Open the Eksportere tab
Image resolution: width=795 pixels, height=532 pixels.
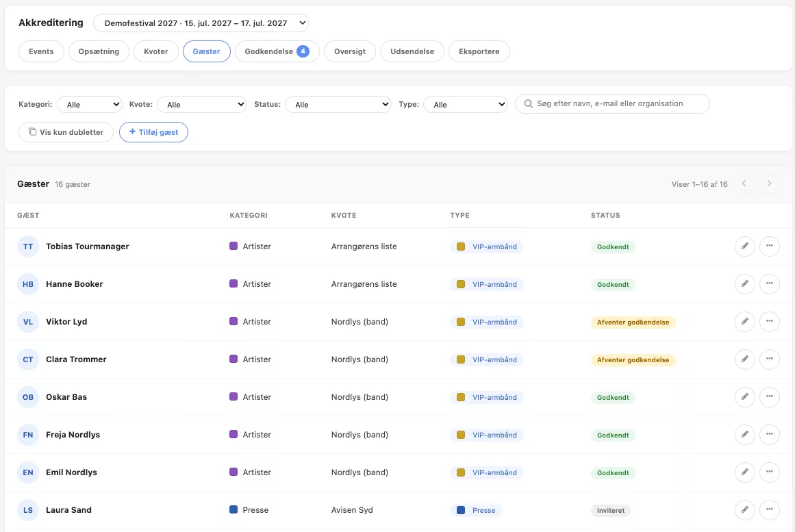(x=479, y=51)
